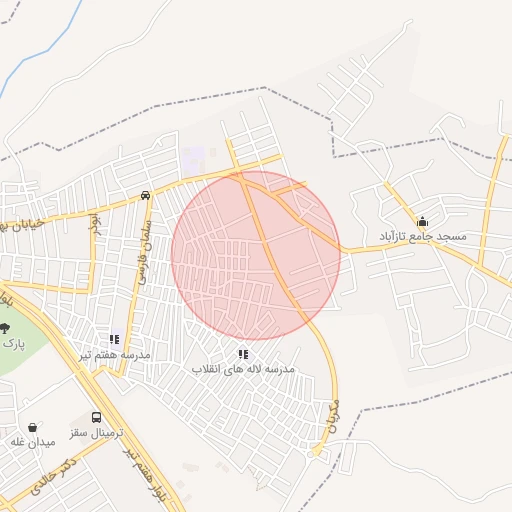Select the میدان غله place name

[x=33, y=442]
